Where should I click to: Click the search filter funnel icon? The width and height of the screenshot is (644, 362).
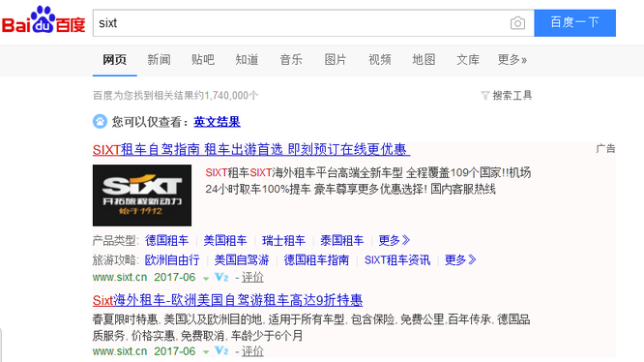click(485, 96)
